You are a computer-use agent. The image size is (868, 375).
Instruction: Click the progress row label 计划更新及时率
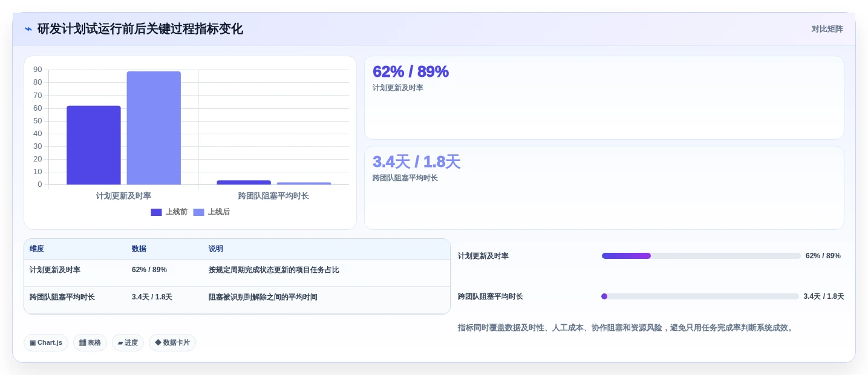click(483, 256)
